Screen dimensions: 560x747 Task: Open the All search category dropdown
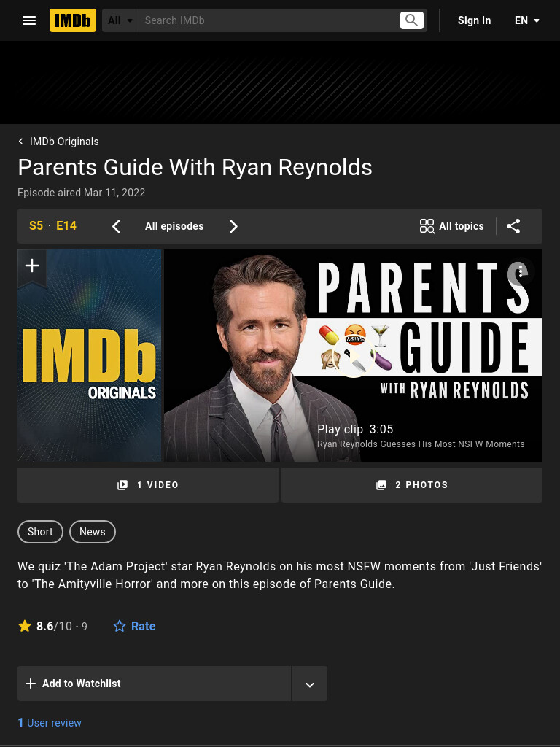tap(120, 20)
